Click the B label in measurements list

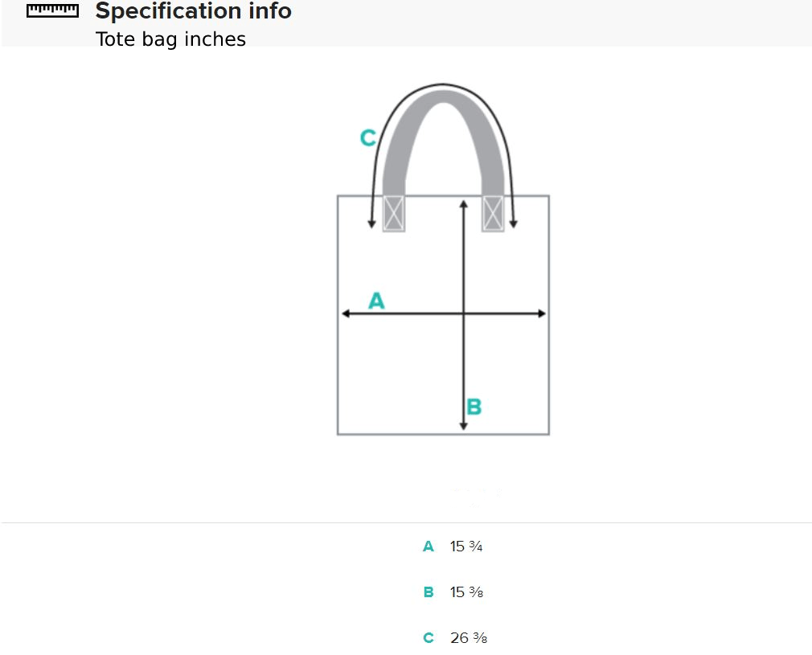coord(429,592)
